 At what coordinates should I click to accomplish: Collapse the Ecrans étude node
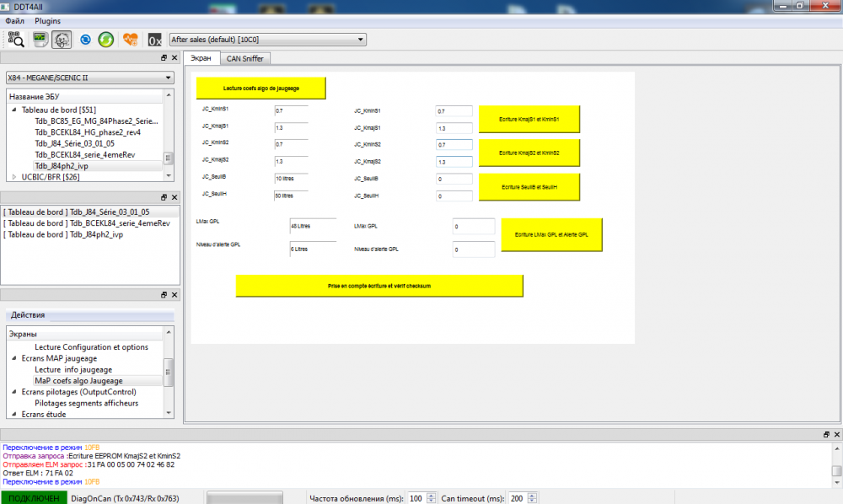[x=14, y=415]
